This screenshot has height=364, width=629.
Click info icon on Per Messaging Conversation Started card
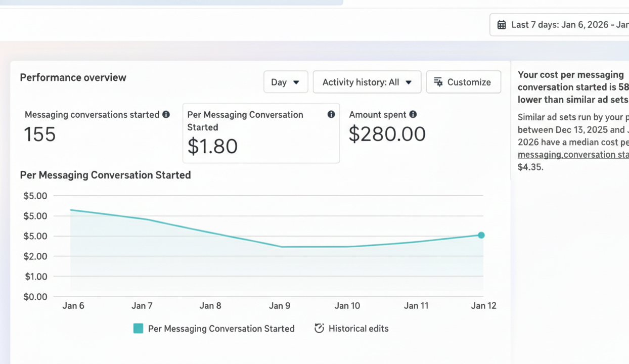331,115
